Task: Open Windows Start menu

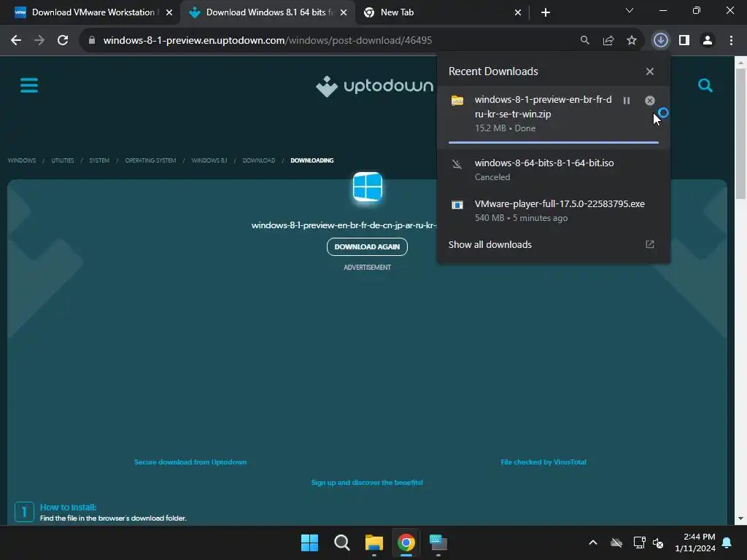Action: coord(309,542)
